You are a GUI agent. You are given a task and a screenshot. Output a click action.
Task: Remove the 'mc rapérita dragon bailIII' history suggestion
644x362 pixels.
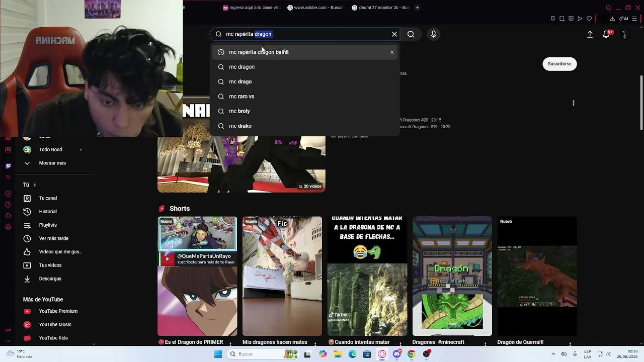(392, 52)
